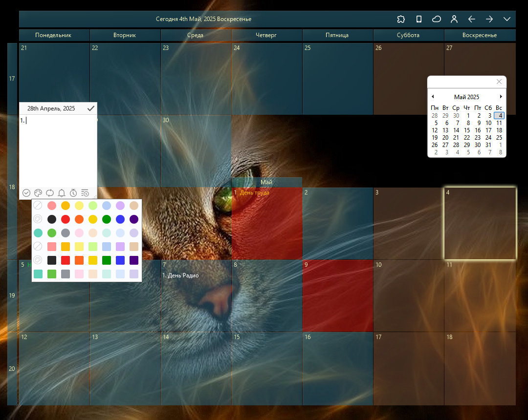Open the cloud sync icon
The image size is (528, 420).
(x=437, y=19)
